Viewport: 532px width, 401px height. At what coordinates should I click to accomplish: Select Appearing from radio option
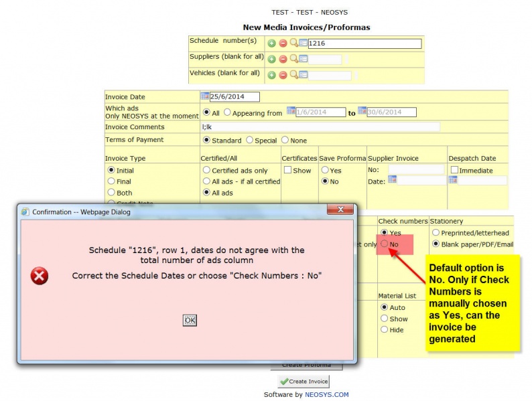[227, 112]
